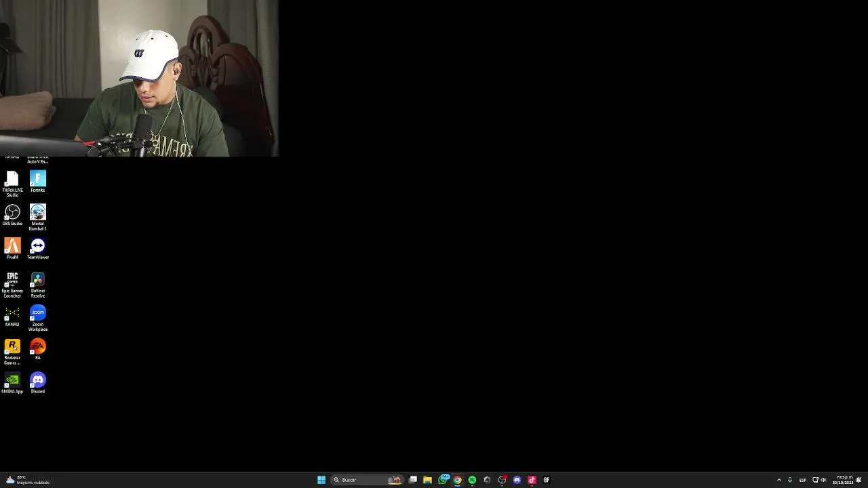Open File Explorer from the taskbar
The height and width of the screenshot is (488, 868).
(x=428, y=480)
